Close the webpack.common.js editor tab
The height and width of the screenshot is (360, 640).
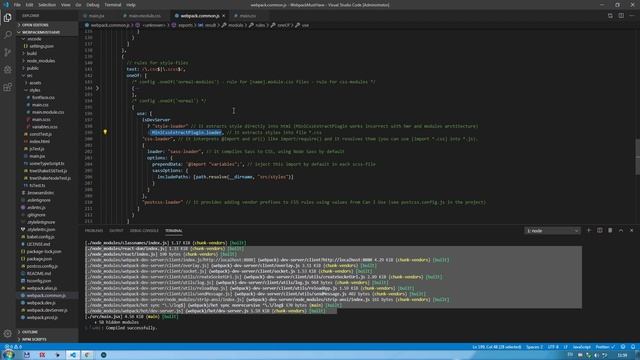coord(224,16)
